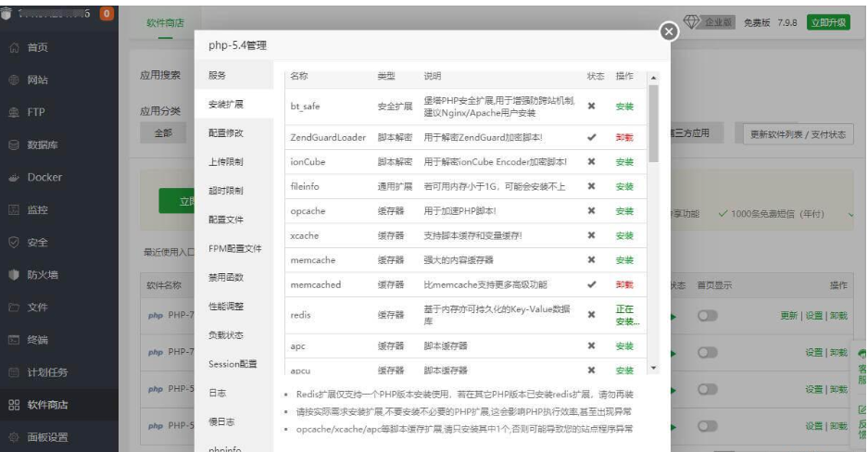Expand the chevron beside 1000条免费短信

click(x=850, y=214)
